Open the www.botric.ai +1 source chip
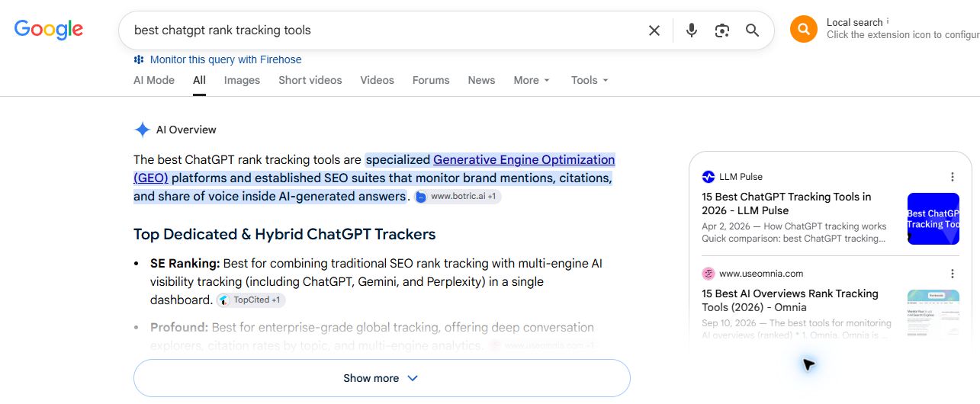This screenshot has height=404, width=980. 458,196
